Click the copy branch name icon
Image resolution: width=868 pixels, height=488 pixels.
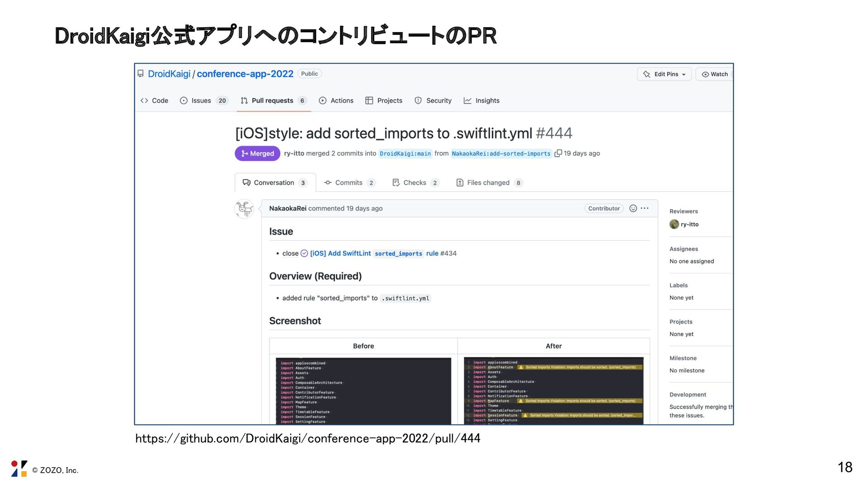coord(558,154)
